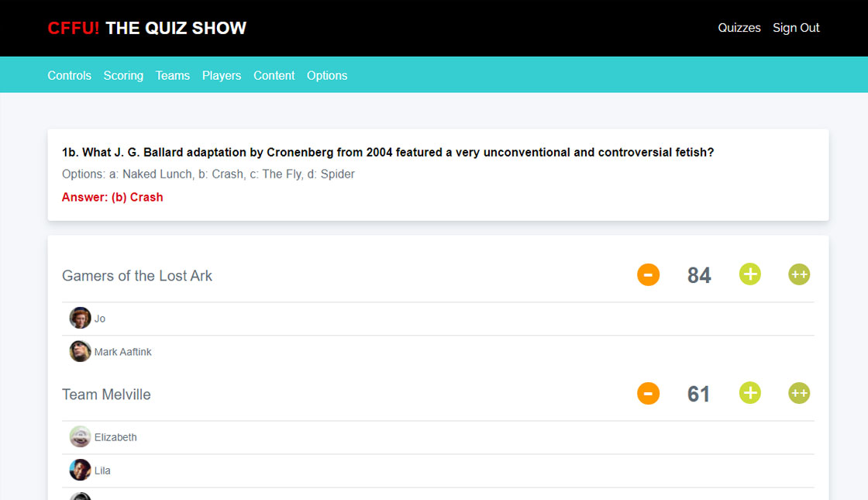Go to the Players section
This screenshot has width=868, height=500.
coord(222,75)
